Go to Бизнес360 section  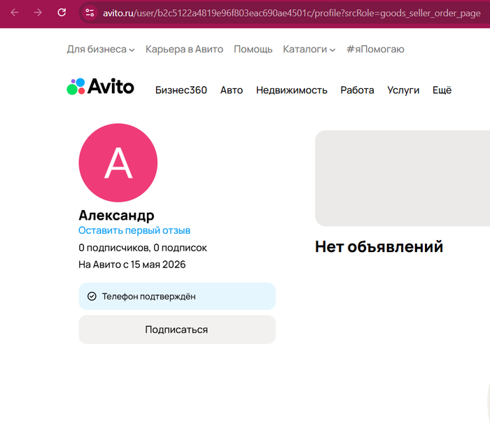(181, 90)
